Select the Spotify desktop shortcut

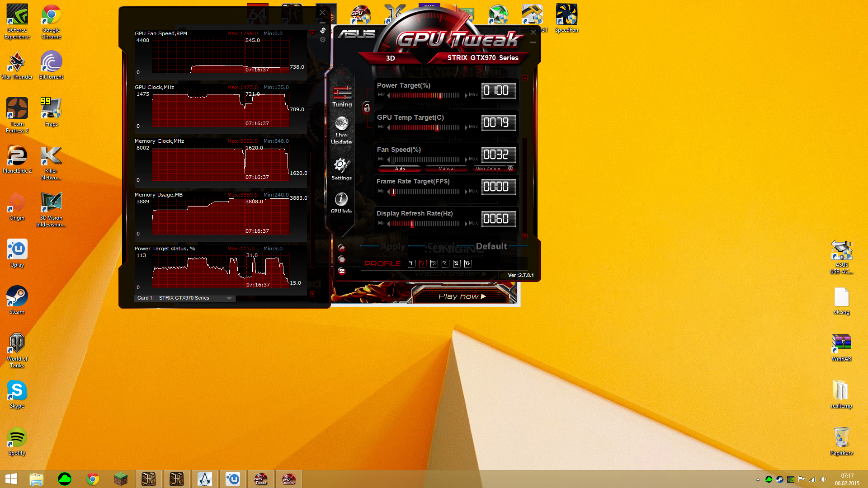[17, 441]
